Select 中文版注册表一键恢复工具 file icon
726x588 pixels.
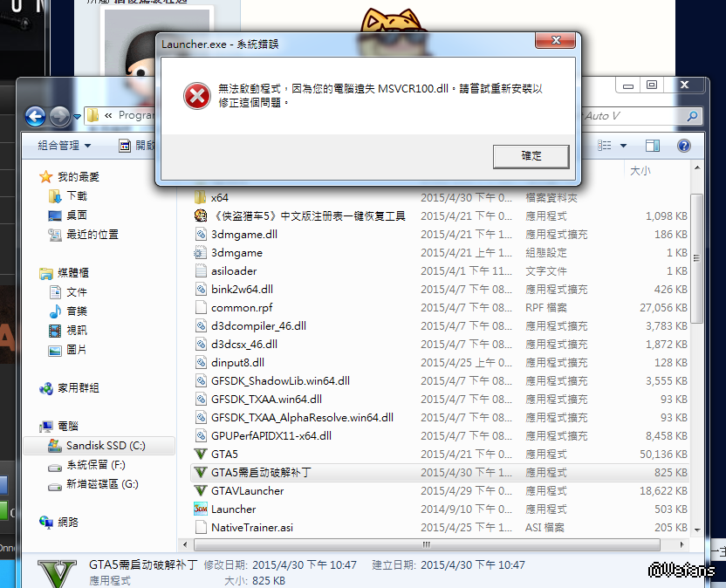(201, 215)
